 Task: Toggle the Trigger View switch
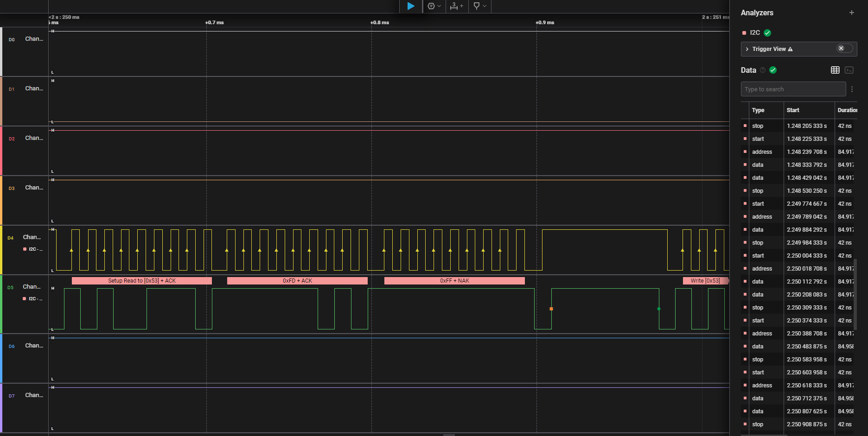(x=844, y=49)
